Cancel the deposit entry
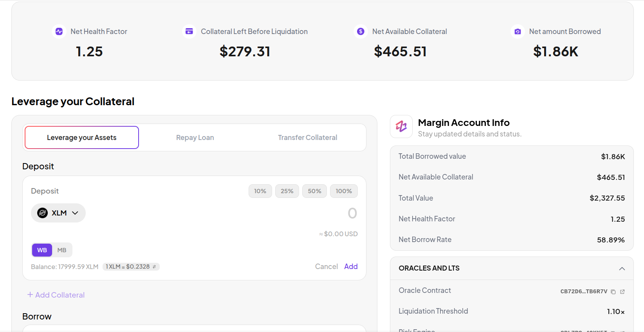644x332 pixels. [327, 267]
